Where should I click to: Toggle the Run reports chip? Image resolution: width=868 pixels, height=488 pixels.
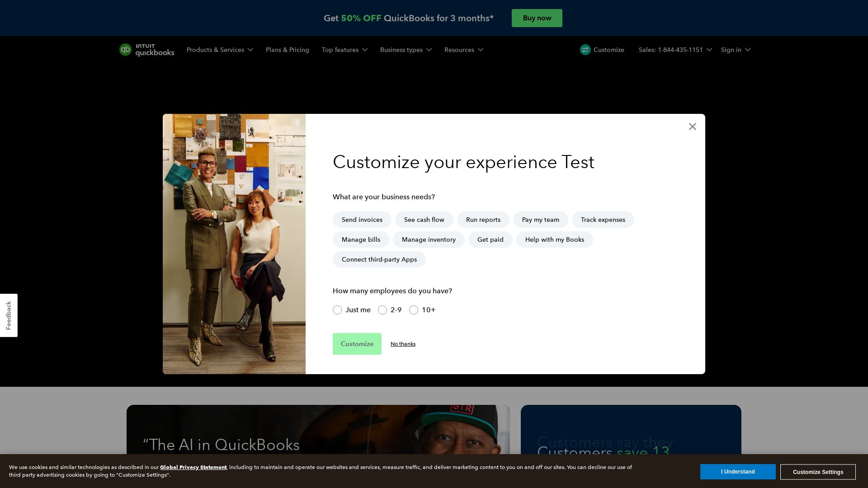pyautogui.click(x=483, y=220)
